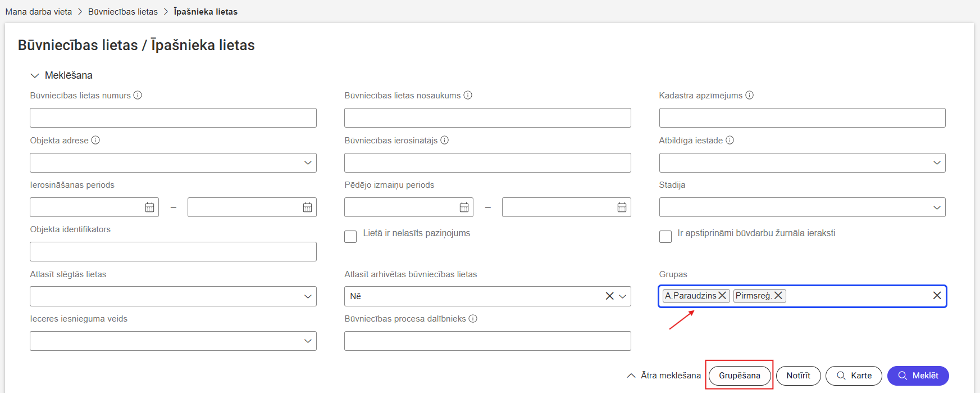980x393 pixels.
Task: Clear all selected groups in Grupas field
Action: (x=937, y=296)
